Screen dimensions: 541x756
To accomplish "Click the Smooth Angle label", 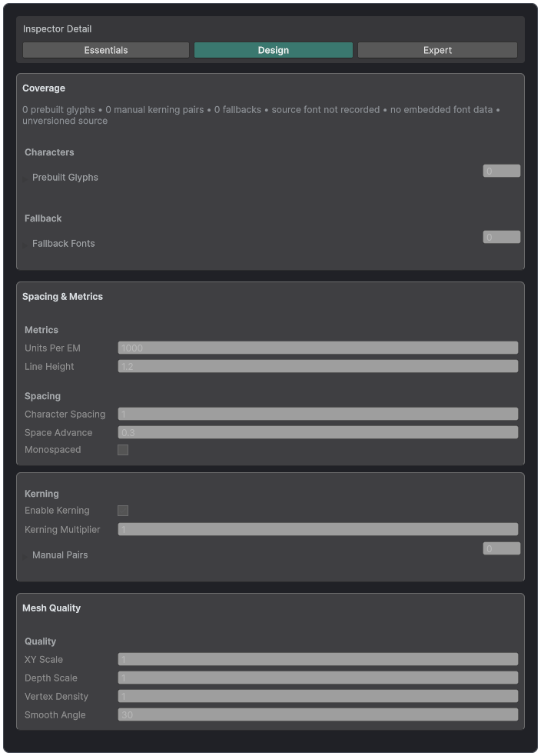I will 55,715.
